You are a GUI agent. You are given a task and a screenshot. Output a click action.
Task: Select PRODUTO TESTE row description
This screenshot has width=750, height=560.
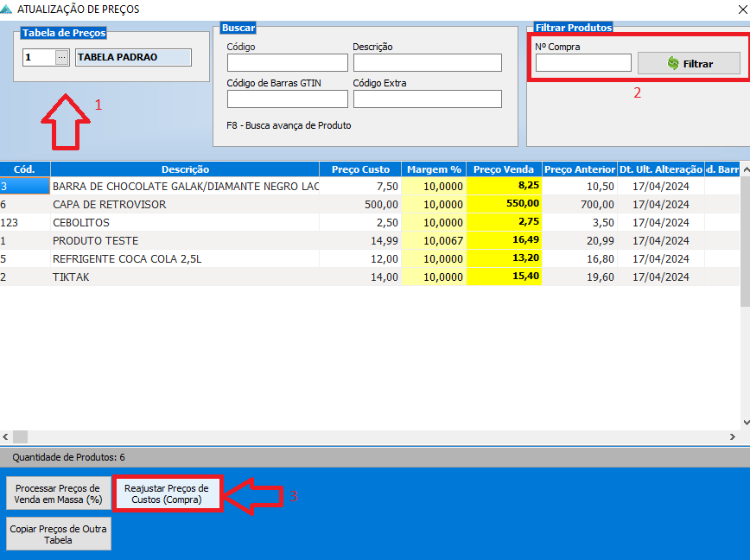(185, 240)
